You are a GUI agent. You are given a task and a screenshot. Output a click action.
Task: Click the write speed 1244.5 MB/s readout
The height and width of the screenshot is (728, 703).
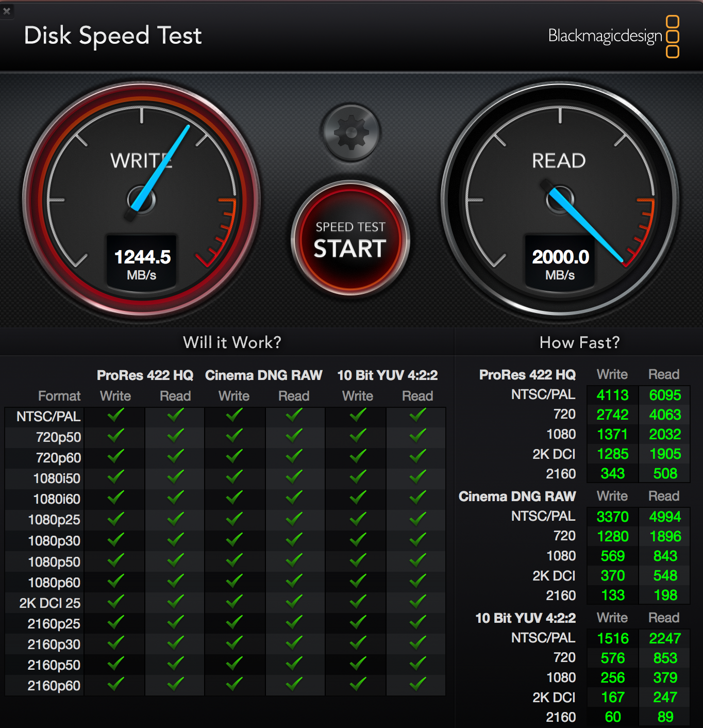tap(142, 262)
